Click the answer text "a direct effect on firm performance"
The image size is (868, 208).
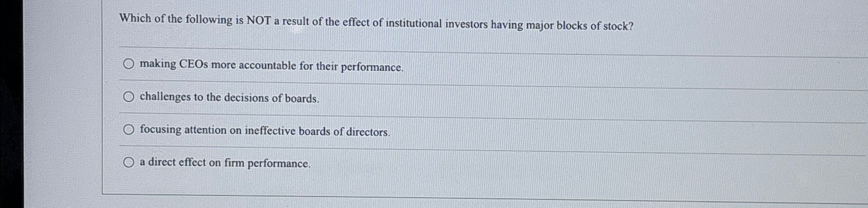[225, 163]
